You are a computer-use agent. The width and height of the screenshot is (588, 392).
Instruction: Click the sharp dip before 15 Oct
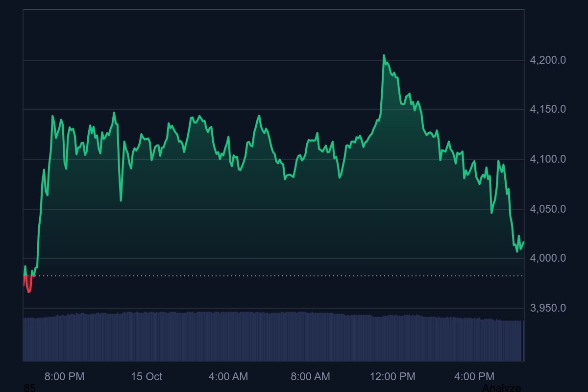pos(121,199)
